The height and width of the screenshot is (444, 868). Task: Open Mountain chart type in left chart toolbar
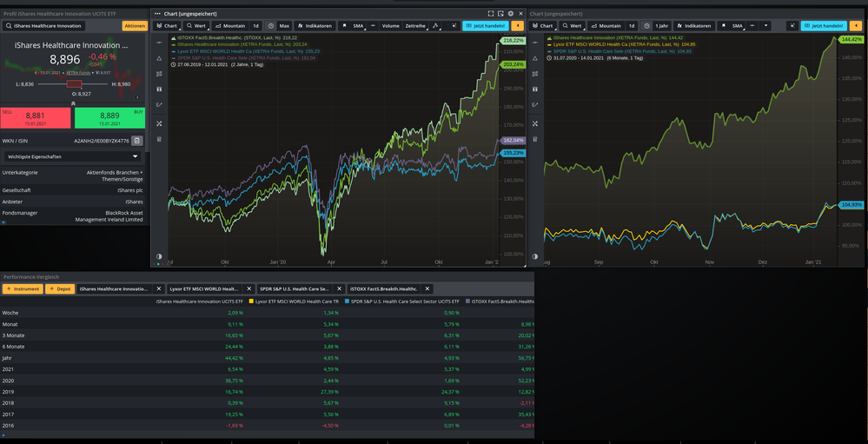(x=230, y=25)
